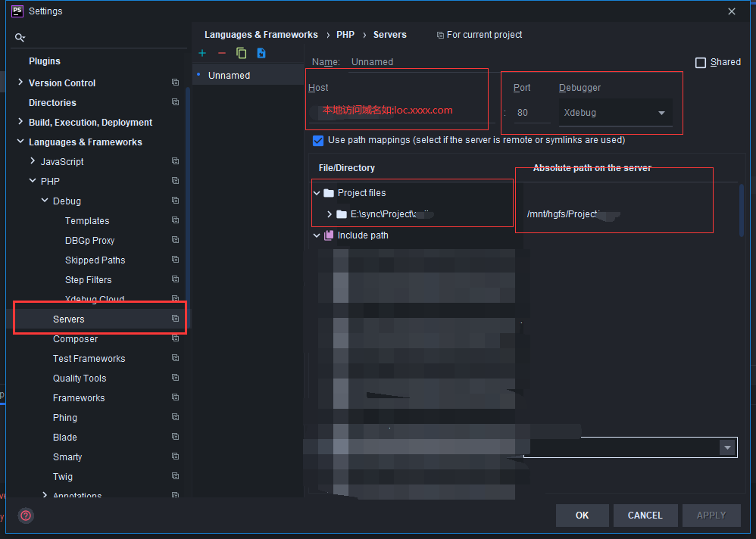Click project-level icon beside Composer
The image size is (756, 539).
point(176,338)
